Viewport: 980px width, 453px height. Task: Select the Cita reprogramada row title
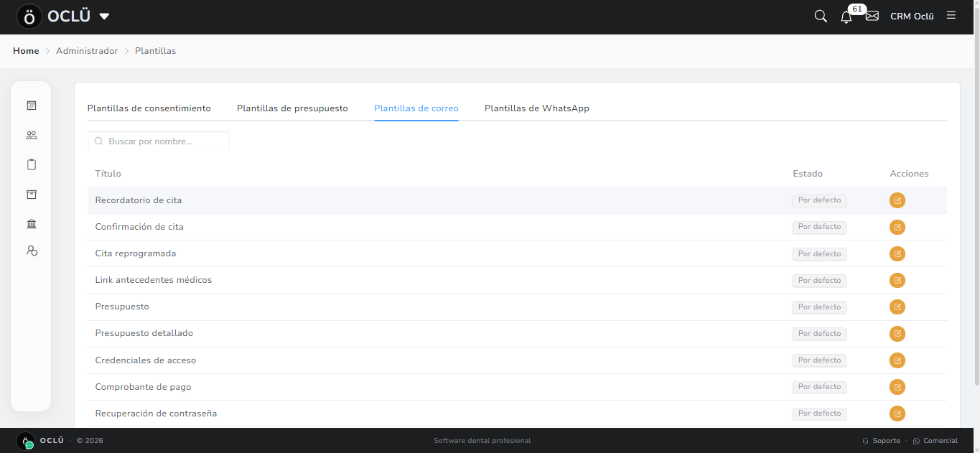click(x=136, y=253)
